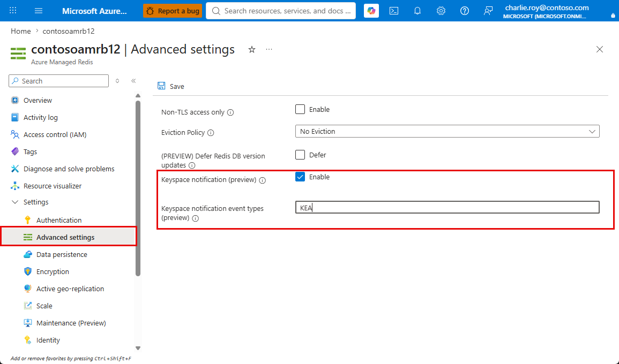Open the more options ellipsis menu
This screenshot has width=619, height=364.
coord(269,49)
